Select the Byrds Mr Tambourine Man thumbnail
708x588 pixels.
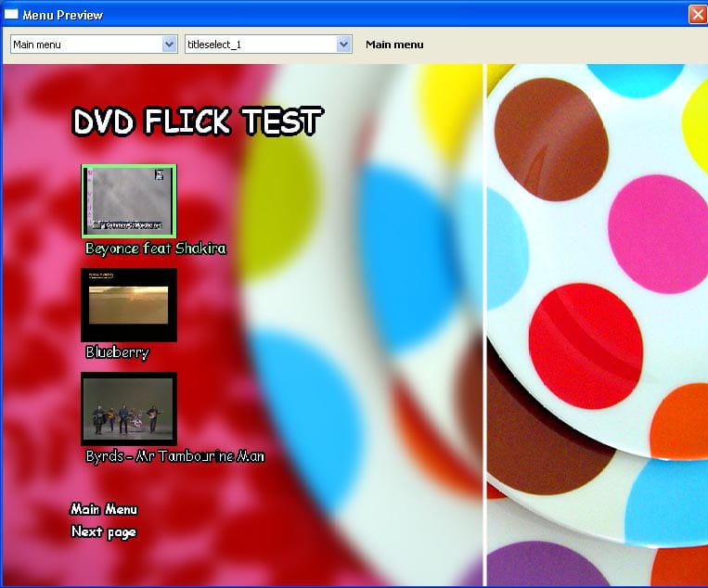(129, 409)
